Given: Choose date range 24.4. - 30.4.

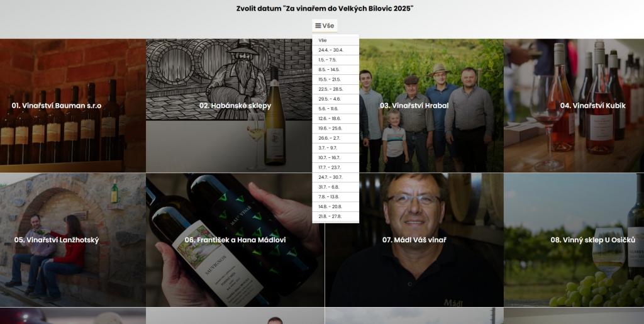Looking at the screenshot, I should [336, 50].
